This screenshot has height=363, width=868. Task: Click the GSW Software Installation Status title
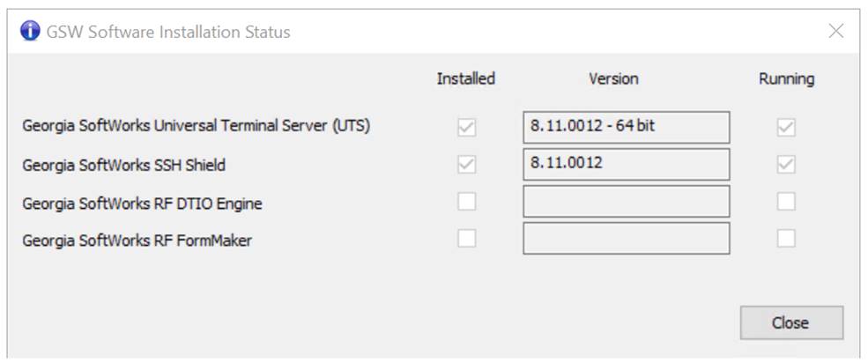coord(168,32)
